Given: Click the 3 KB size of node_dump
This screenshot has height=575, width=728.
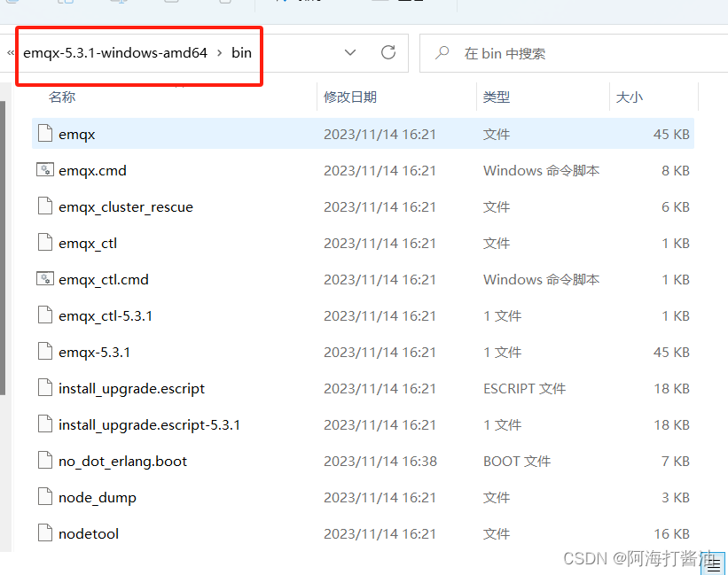Looking at the screenshot, I should pos(676,498).
